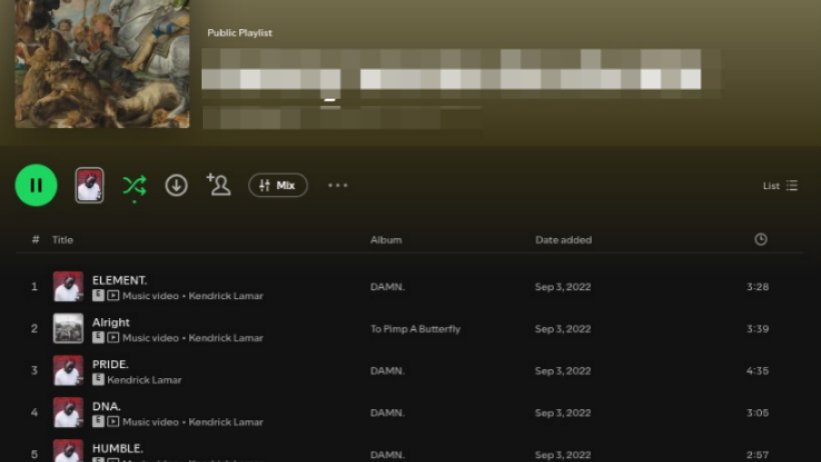821x462 pixels.
Task: Select the track titled HUMBLE.
Action: tap(117, 448)
